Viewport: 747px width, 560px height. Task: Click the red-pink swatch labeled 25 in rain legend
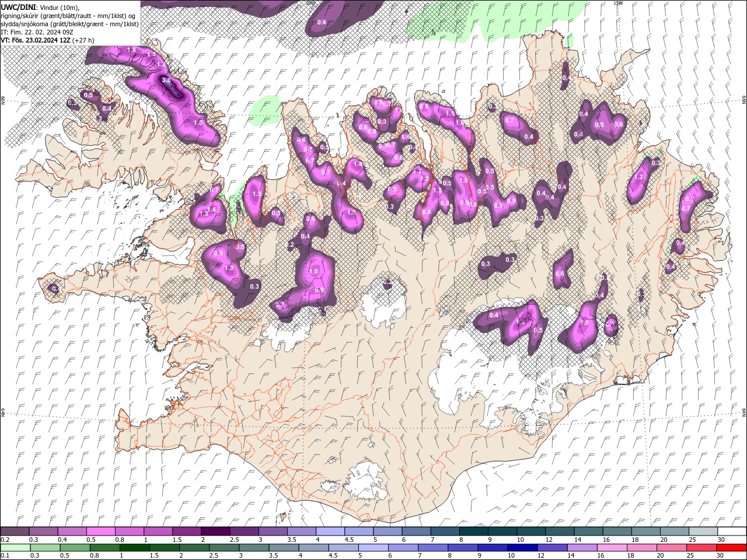(701, 548)
